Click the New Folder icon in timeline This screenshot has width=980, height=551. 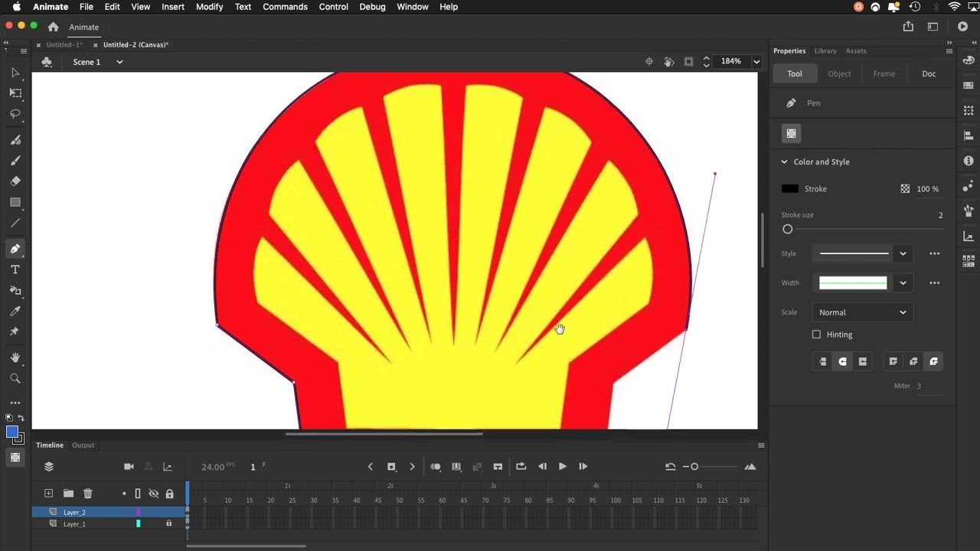tap(68, 494)
